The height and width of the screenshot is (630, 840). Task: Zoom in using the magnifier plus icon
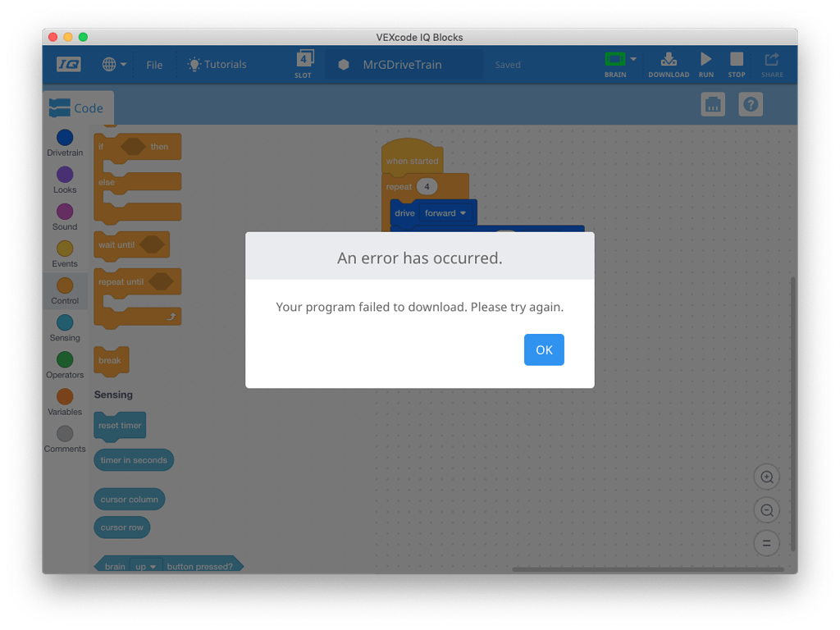(x=766, y=477)
